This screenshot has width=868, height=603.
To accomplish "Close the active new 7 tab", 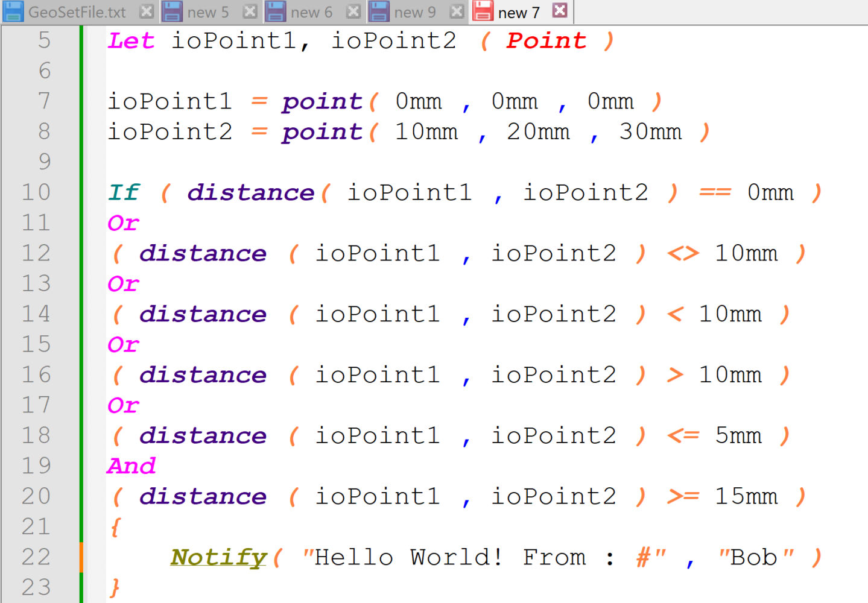I will 560,10.
